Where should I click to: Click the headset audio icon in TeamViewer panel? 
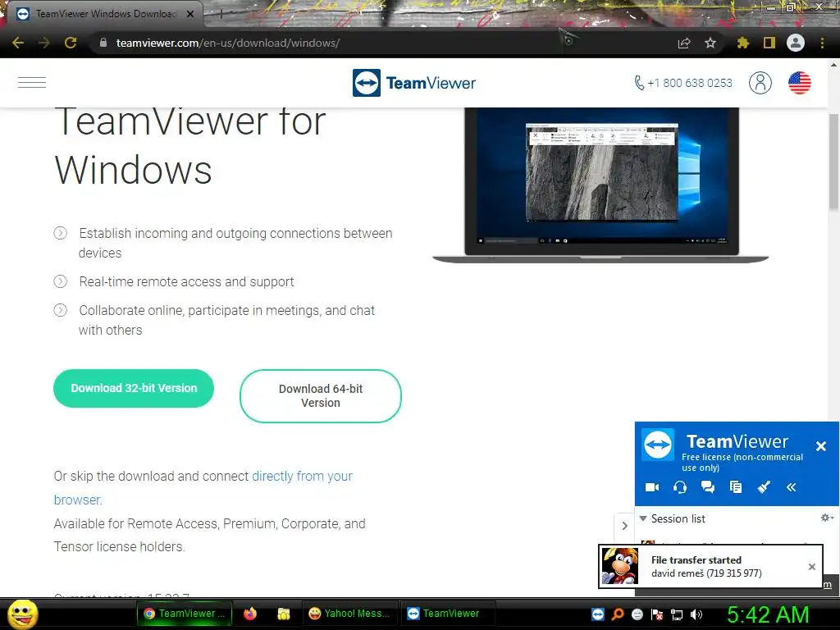coord(680,487)
